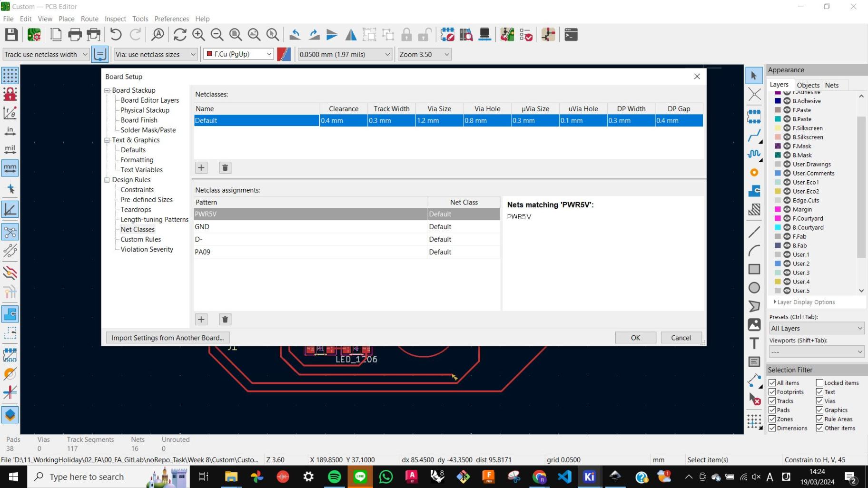Viewport: 868px width, 488px height.
Task: Toggle millimeters units icon in left toolbar
Action: point(10,168)
